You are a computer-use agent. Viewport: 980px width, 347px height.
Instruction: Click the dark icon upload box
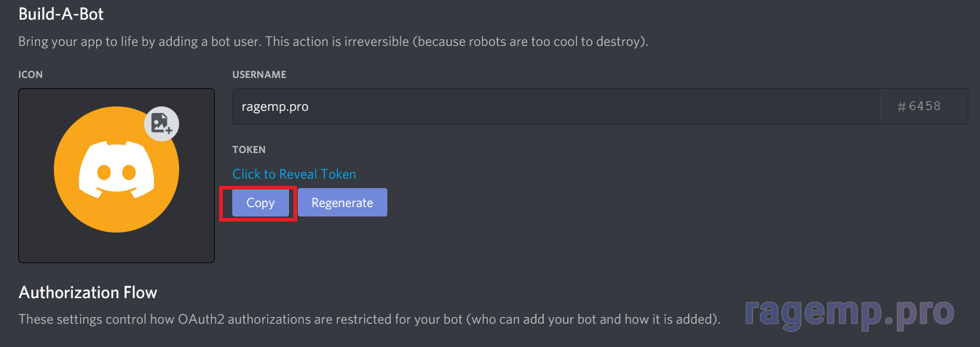tap(116, 176)
